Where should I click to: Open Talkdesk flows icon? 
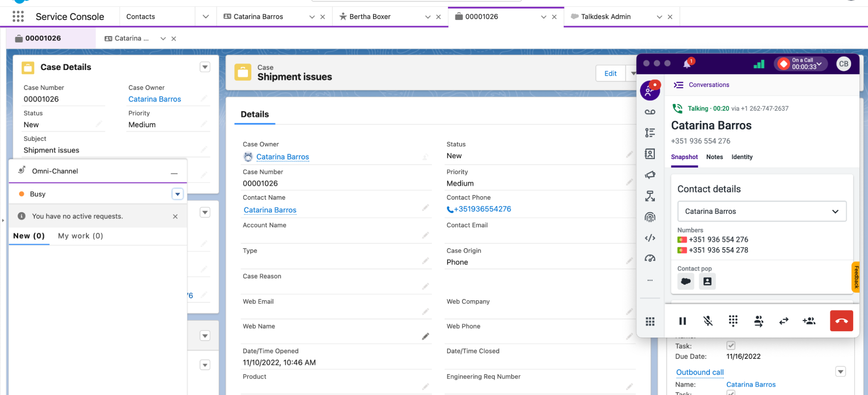[650, 196]
